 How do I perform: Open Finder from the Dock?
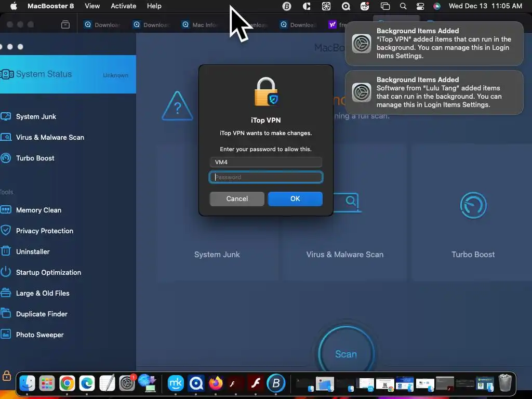27,383
